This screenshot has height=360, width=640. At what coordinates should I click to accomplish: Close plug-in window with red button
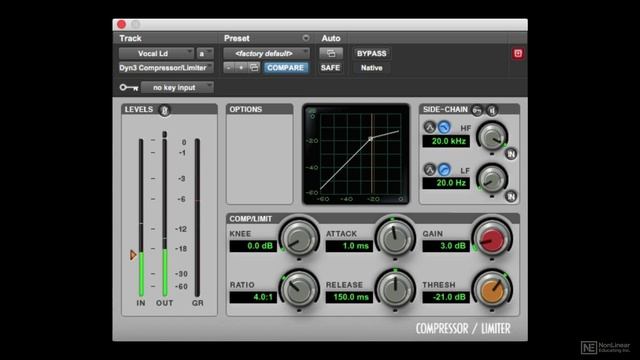(122, 24)
